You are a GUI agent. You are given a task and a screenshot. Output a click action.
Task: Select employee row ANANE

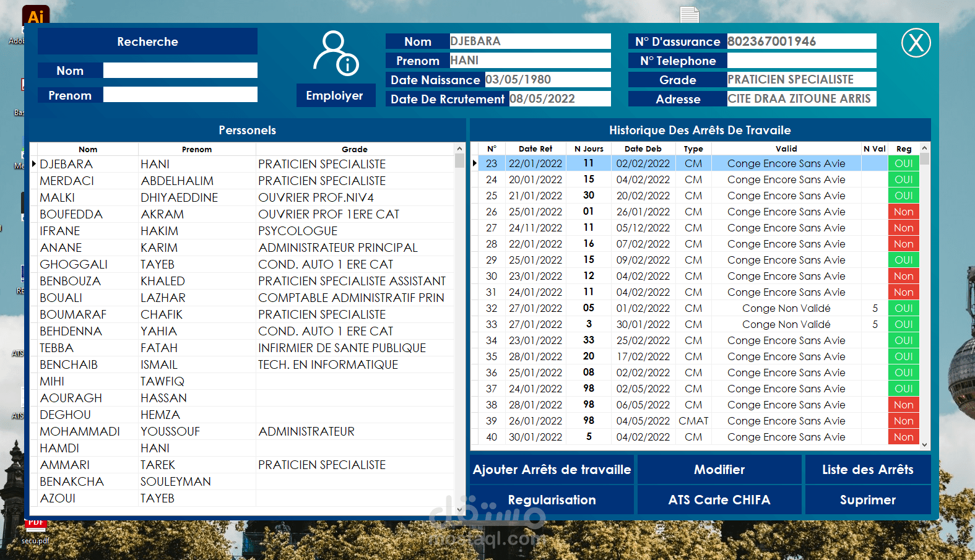tap(242, 248)
